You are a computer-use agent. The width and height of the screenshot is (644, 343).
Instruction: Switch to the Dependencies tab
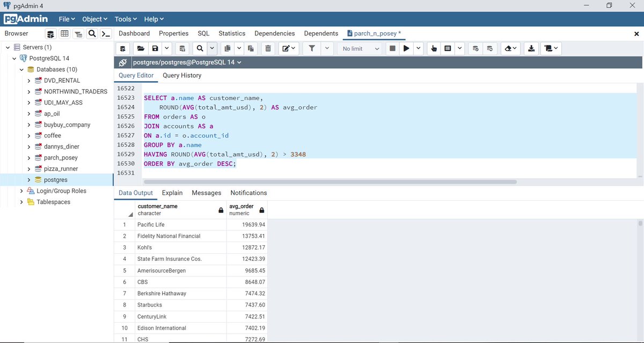[275, 33]
